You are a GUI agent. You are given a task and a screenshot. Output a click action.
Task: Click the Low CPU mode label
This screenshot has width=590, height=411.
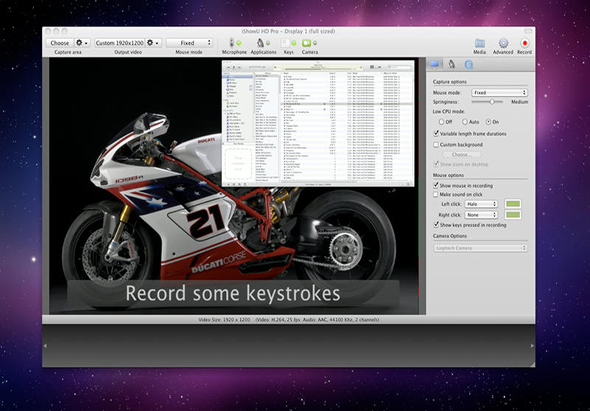click(x=449, y=111)
